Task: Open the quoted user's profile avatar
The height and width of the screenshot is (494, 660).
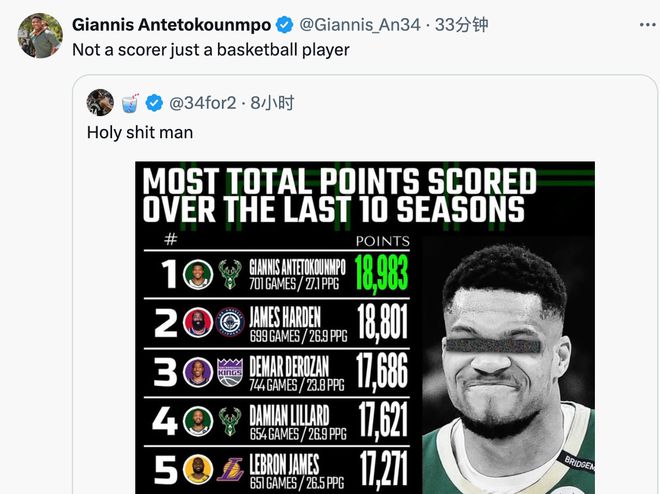Action: tap(100, 102)
